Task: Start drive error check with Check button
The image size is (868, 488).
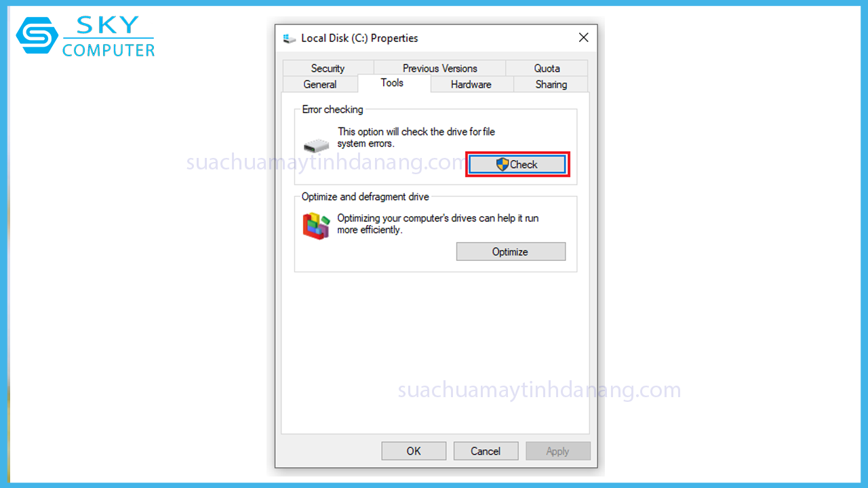Action: [517, 165]
